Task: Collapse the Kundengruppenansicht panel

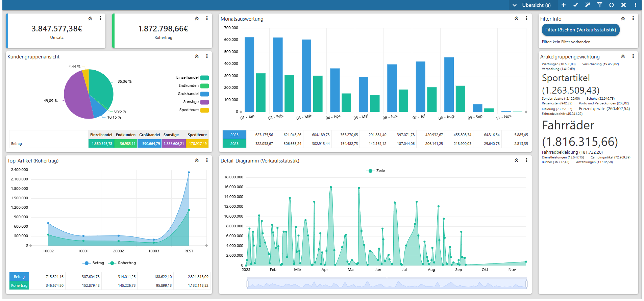Action: pos(197,56)
